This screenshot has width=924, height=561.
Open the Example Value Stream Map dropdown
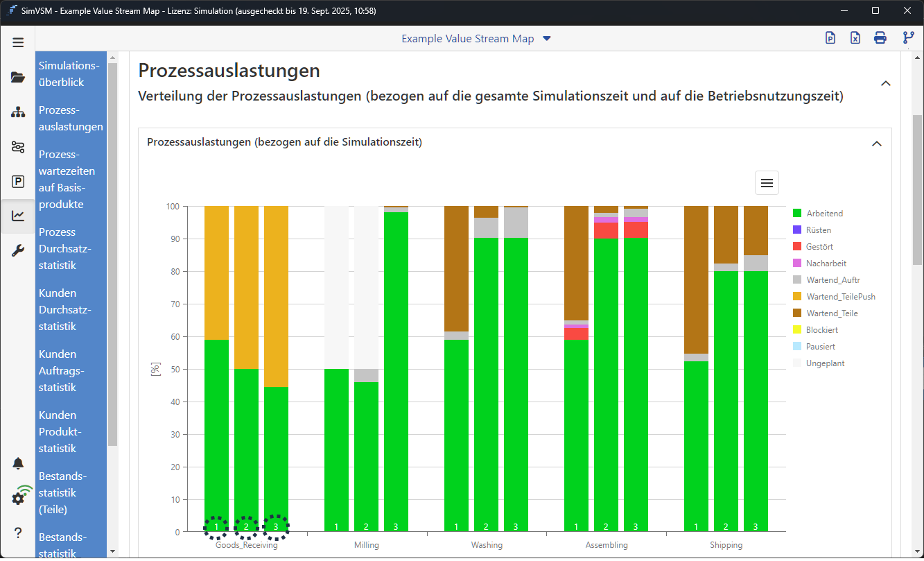point(477,39)
